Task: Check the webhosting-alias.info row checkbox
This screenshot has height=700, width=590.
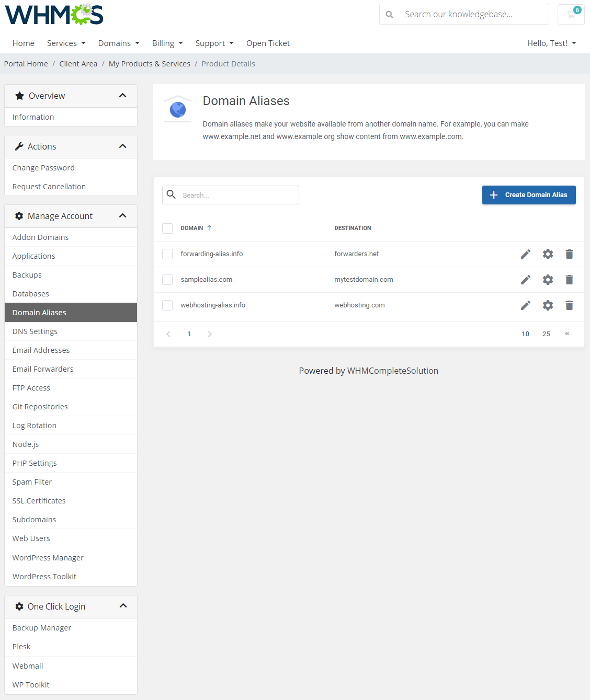Action: (x=167, y=305)
